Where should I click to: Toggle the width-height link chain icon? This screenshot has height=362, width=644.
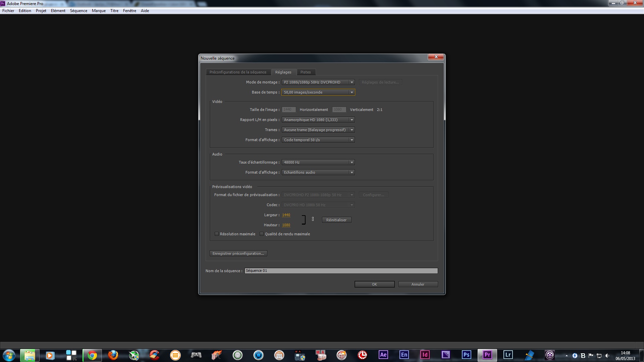coord(313,219)
